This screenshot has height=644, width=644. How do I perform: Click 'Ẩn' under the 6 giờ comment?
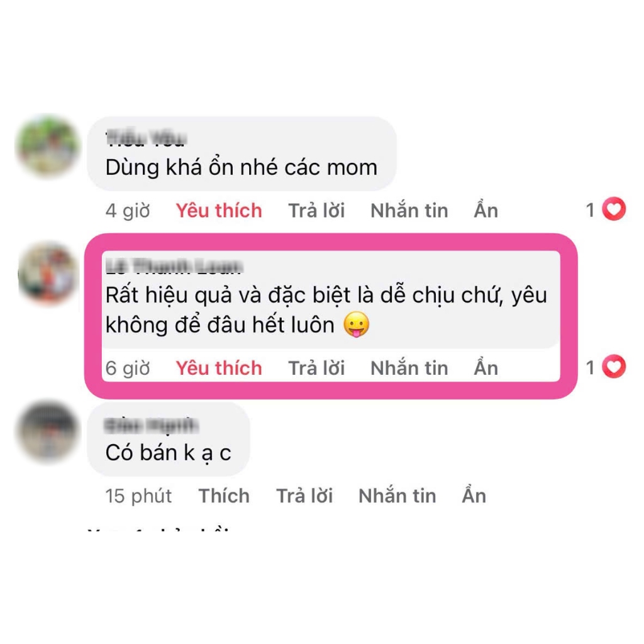(486, 367)
